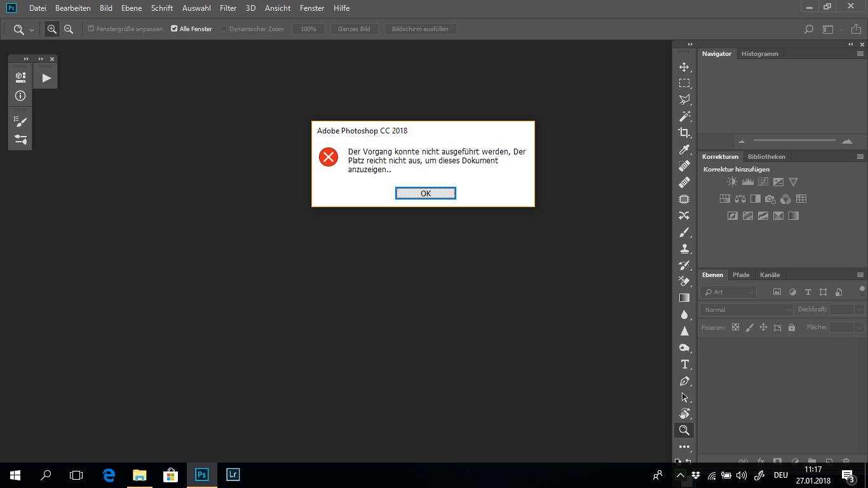Open the Datei menu

[37, 8]
